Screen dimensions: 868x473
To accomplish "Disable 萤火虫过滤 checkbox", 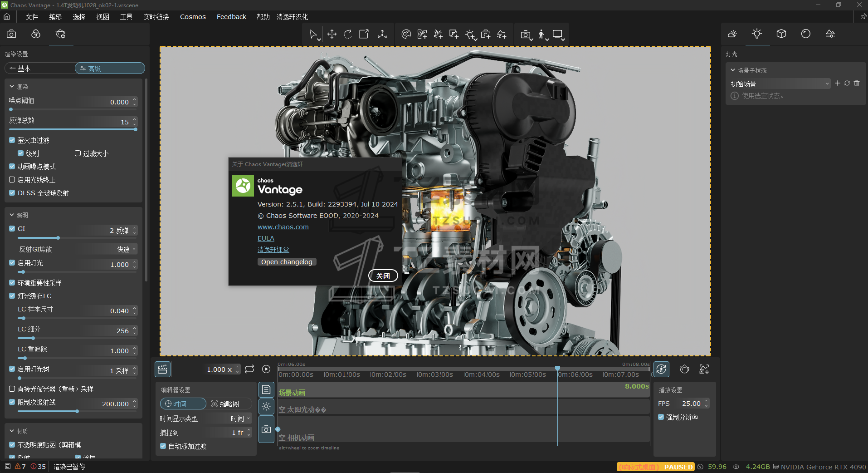I will pyautogui.click(x=12, y=140).
